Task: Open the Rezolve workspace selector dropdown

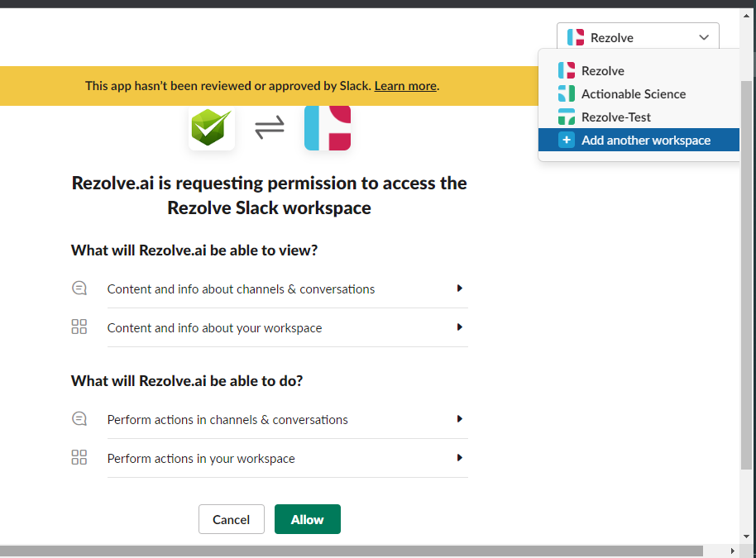Action: [x=638, y=37]
